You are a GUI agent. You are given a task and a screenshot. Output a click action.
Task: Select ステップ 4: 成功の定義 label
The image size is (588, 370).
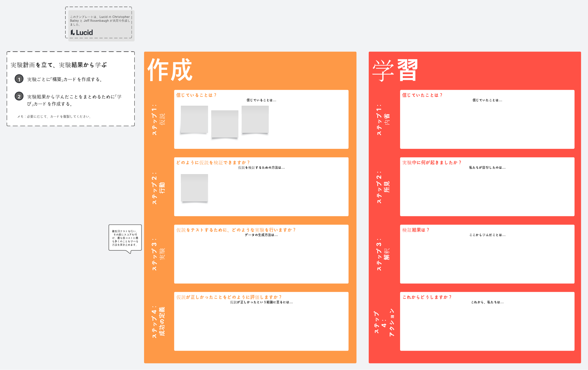tap(158, 321)
